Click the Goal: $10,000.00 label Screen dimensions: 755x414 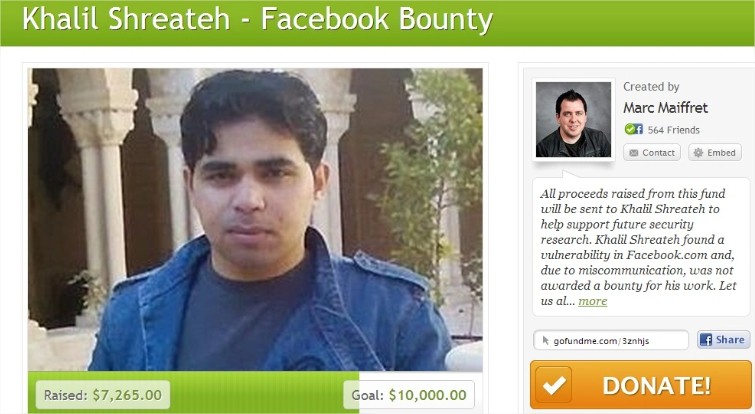pos(409,395)
